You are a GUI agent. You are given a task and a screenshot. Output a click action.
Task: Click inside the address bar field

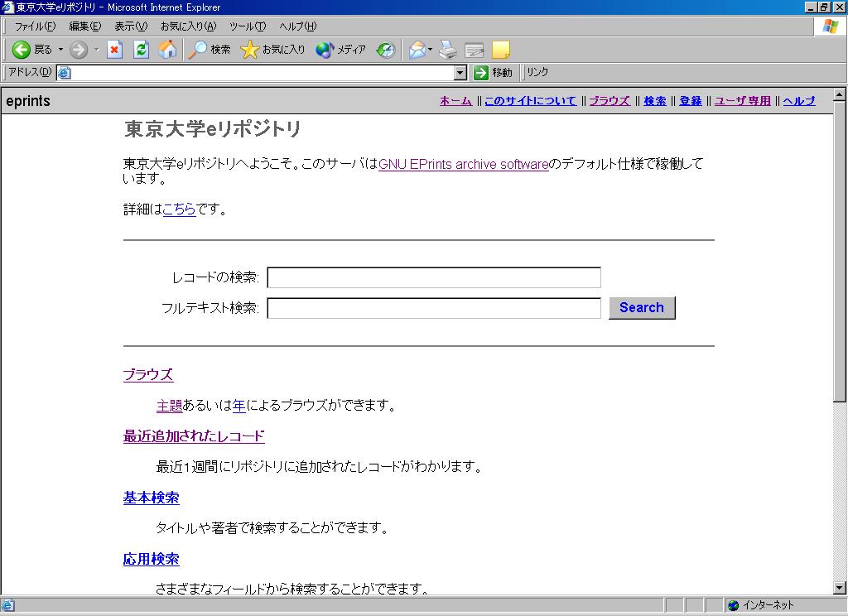coord(263,73)
